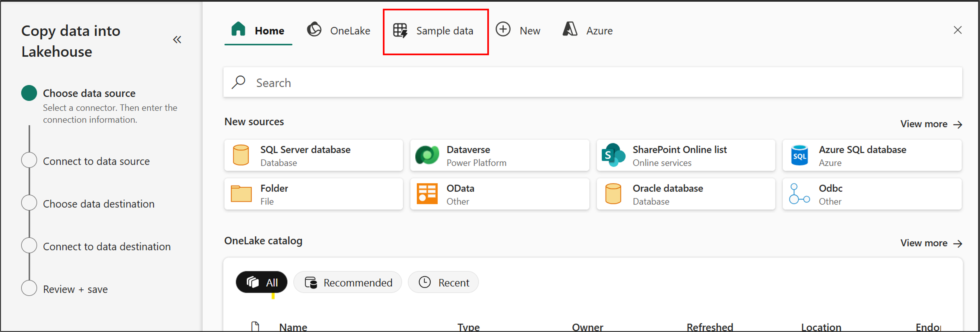The image size is (980, 332).
Task: View more OneLake catalog items
Action: pos(930,243)
